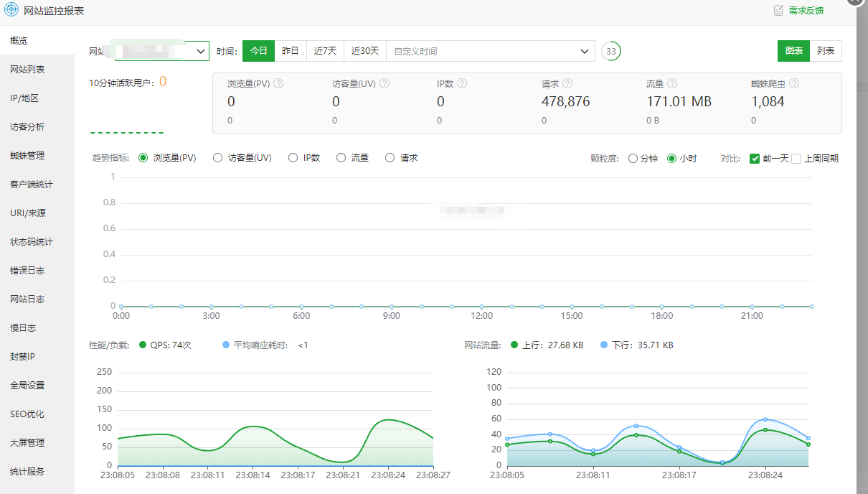
Task: Go to 封禁IP in the sidebar
Action: [x=22, y=357]
